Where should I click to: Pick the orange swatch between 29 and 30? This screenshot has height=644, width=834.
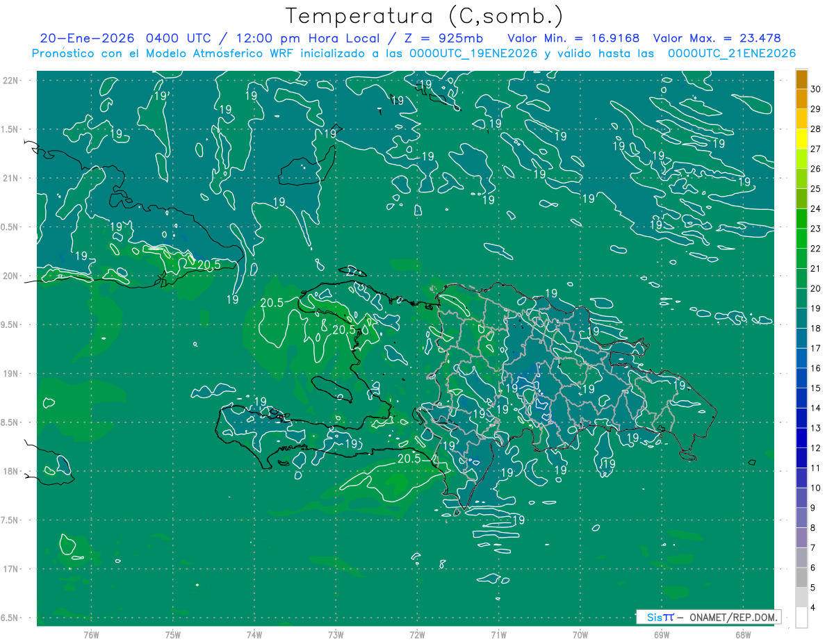[x=801, y=99]
